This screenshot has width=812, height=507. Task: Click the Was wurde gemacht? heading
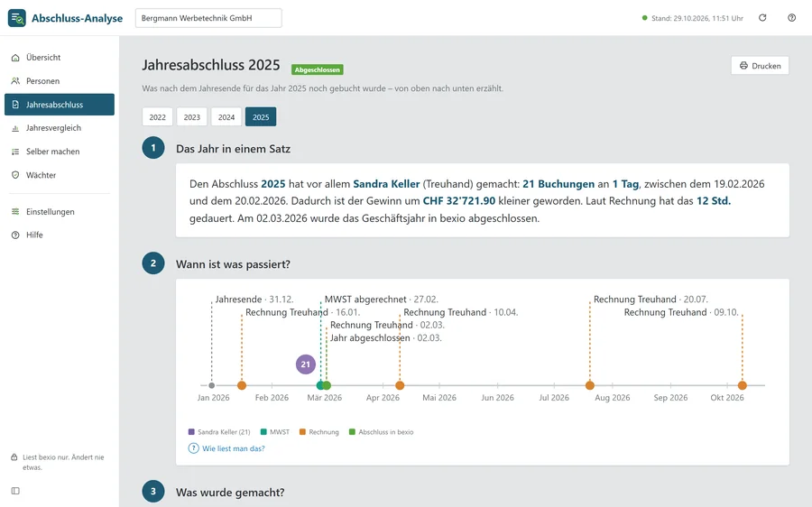point(230,493)
